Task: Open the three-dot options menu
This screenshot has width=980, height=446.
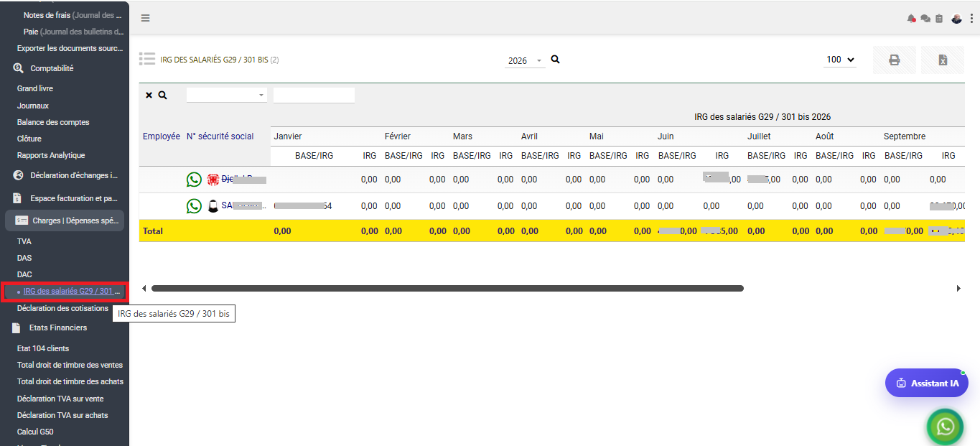Action: 971,19
